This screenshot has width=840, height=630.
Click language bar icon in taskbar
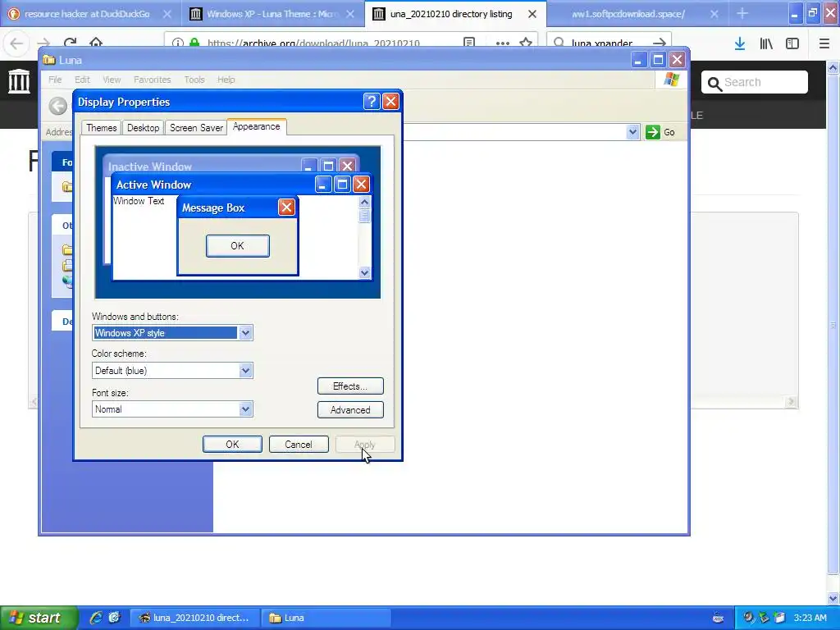(x=718, y=618)
